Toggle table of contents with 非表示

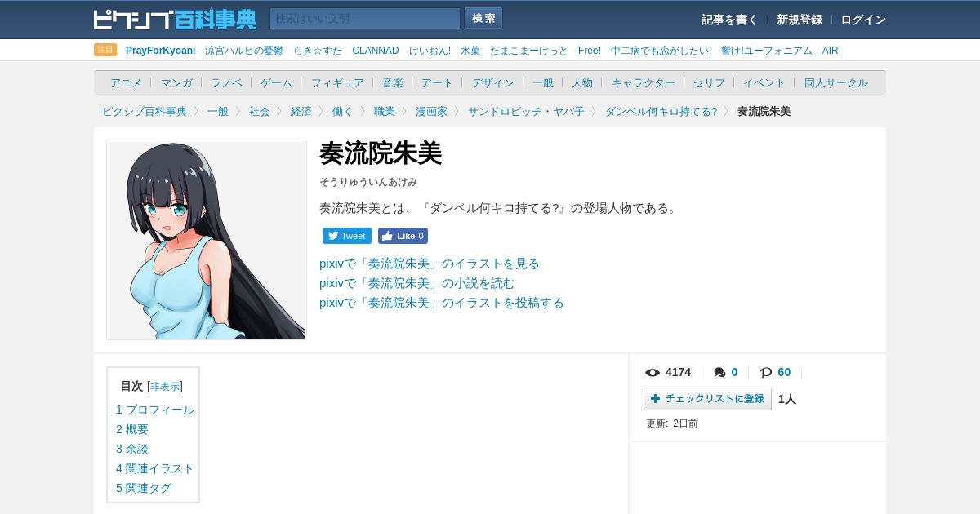165,387
